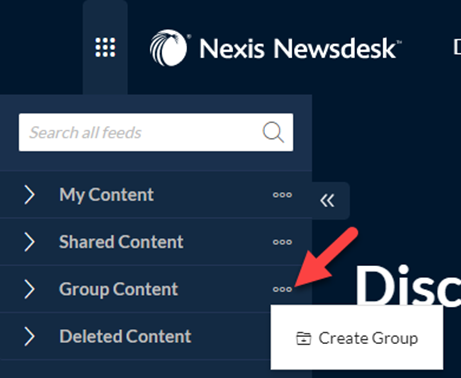Select Create Group from popup menu
The width and height of the screenshot is (461, 378).
pyautogui.click(x=357, y=338)
